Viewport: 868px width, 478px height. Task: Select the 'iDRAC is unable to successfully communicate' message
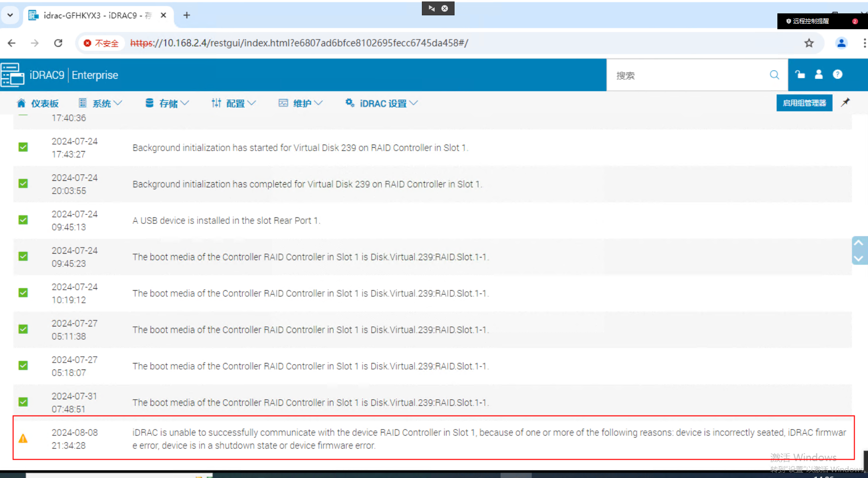pos(489,439)
